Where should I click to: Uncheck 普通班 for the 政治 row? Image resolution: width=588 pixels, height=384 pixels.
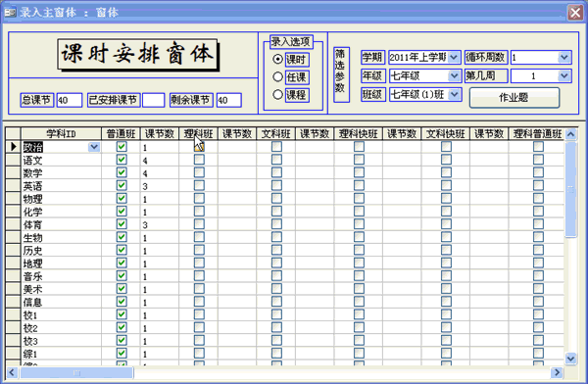[x=122, y=147]
